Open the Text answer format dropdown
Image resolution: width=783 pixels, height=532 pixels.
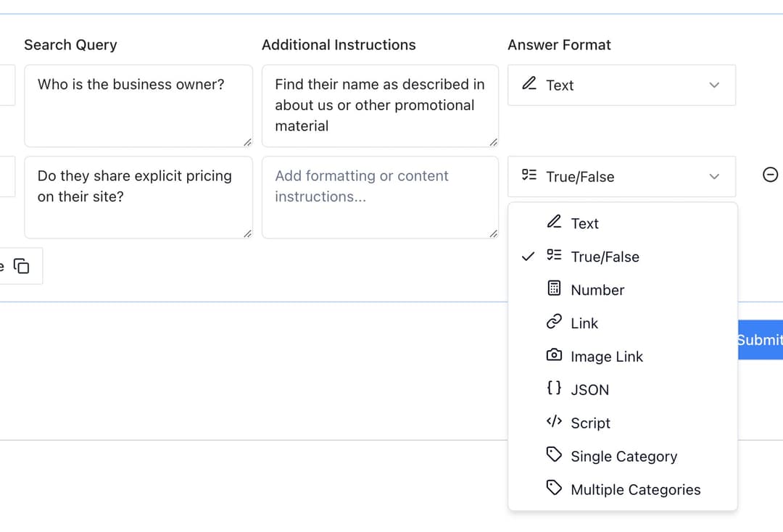click(x=621, y=85)
